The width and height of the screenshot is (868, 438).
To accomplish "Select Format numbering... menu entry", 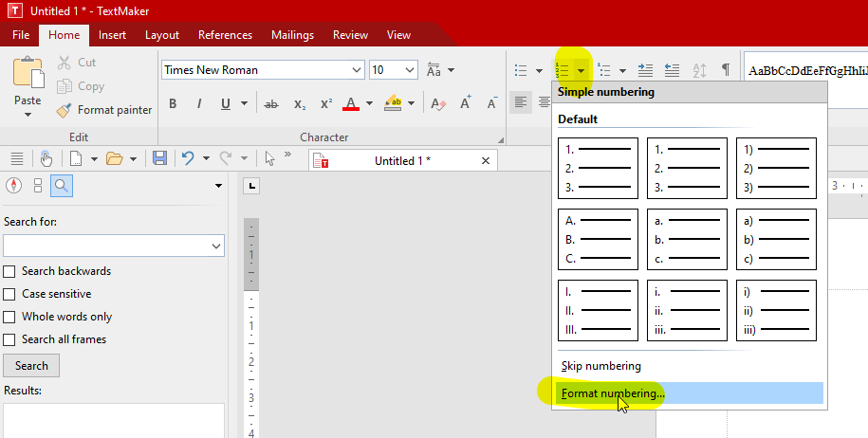I will pyautogui.click(x=613, y=393).
